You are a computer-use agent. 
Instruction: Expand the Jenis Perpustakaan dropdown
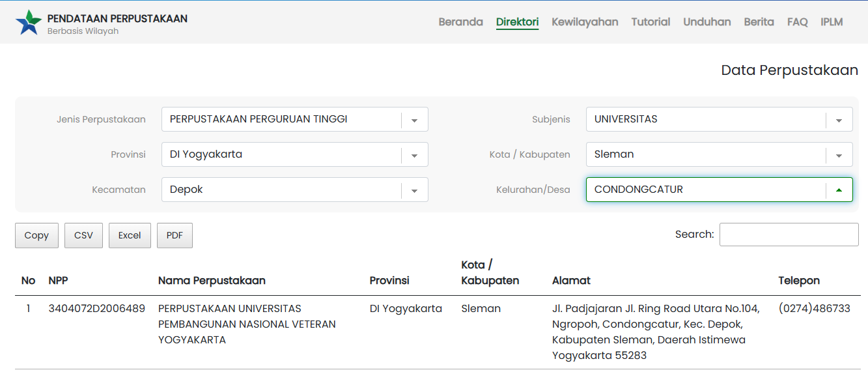click(x=414, y=120)
